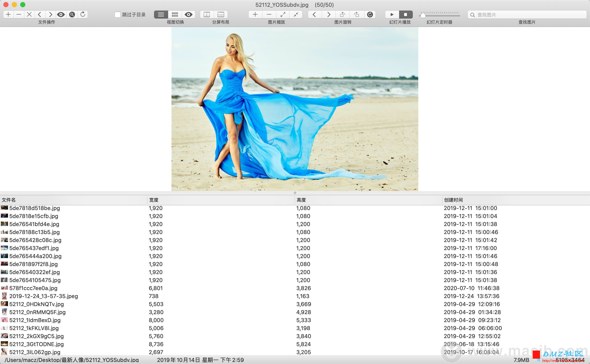Select file 52112_1kFKLV8l.jpg

coord(34,328)
